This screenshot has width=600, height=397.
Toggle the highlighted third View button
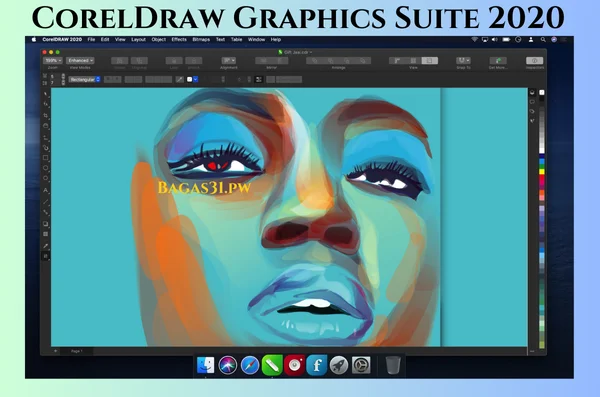(429, 60)
